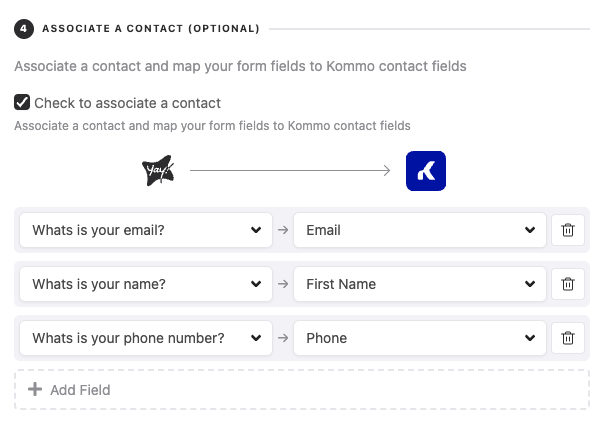Remove the phone number mapping row
Image resolution: width=611 pixels, height=427 pixels.
tap(568, 338)
